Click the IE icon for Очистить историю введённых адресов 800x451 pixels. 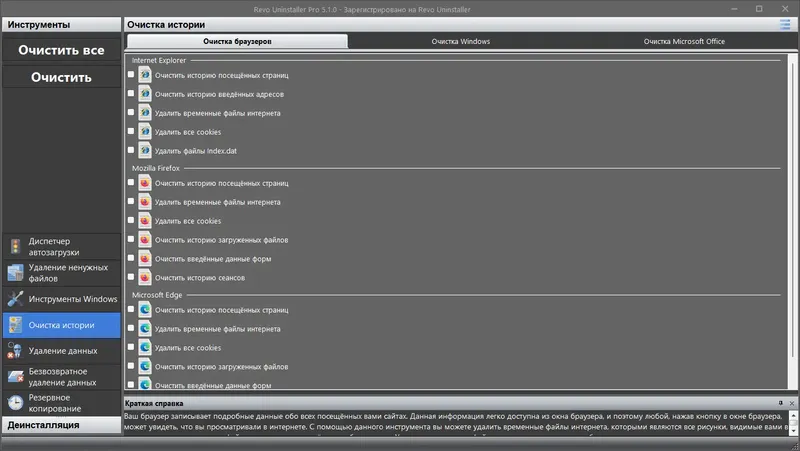145,94
